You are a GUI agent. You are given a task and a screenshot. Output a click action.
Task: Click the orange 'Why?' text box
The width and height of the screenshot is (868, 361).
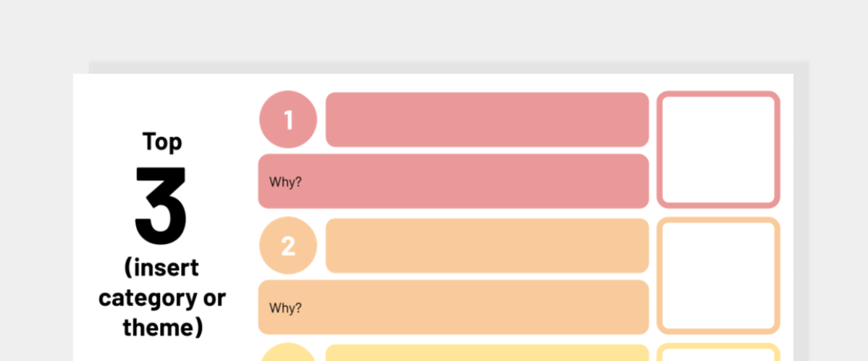[x=453, y=307]
